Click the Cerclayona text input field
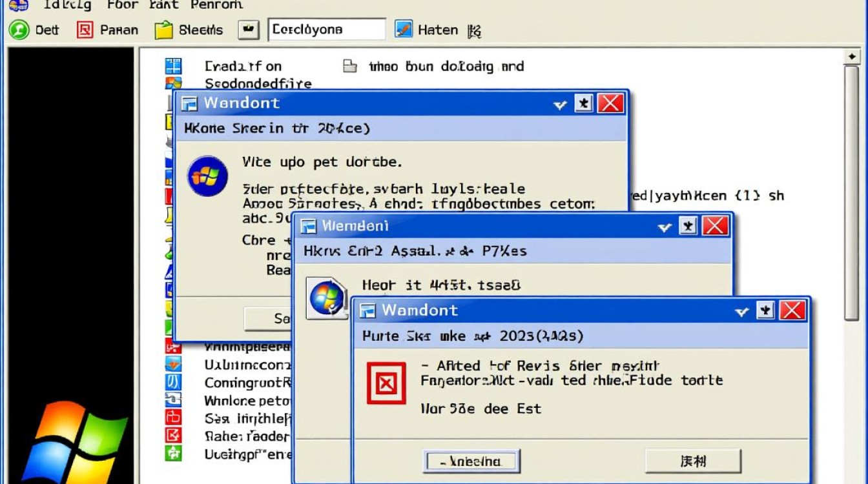 (326, 30)
